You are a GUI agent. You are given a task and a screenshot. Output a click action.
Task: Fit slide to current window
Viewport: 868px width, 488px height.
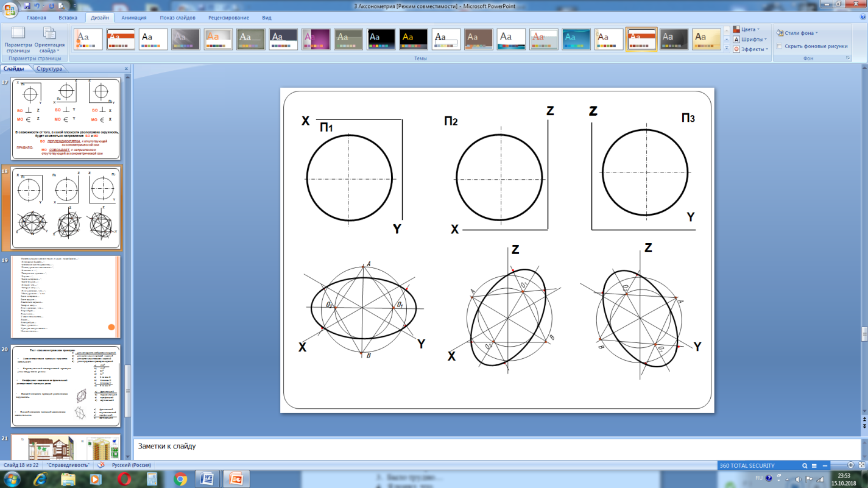(x=861, y=465)
